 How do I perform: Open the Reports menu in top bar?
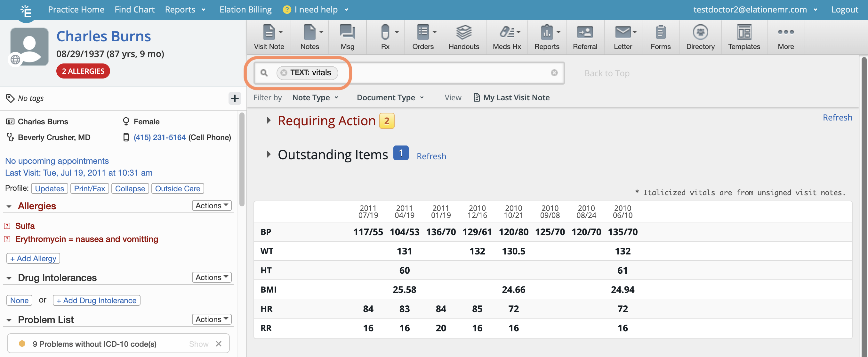click(185, 9)
